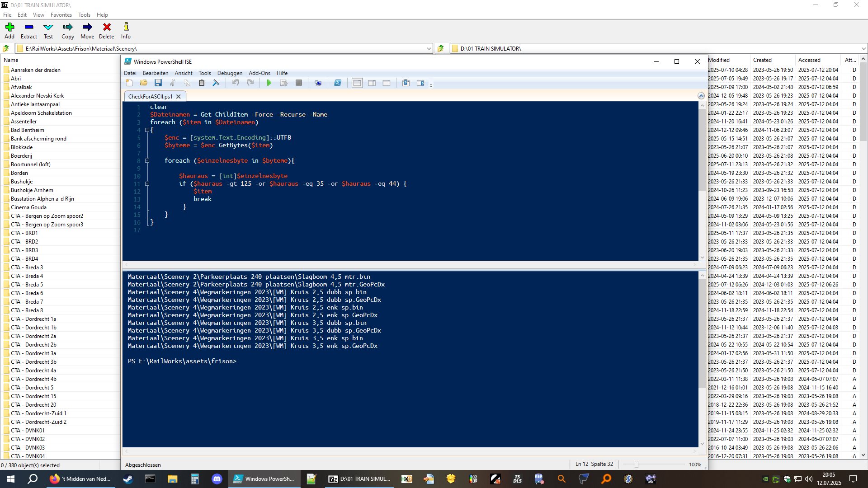Show script pane on top layout
Image resolution: width=868 pixels, height=488 pixels.
357,83
